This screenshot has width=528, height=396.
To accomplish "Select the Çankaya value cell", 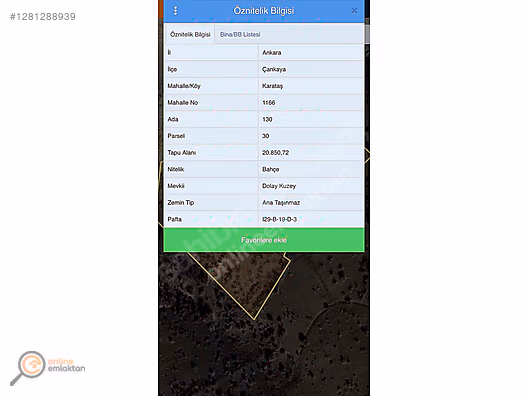I will pyautogui.click(x=311, y=69).
